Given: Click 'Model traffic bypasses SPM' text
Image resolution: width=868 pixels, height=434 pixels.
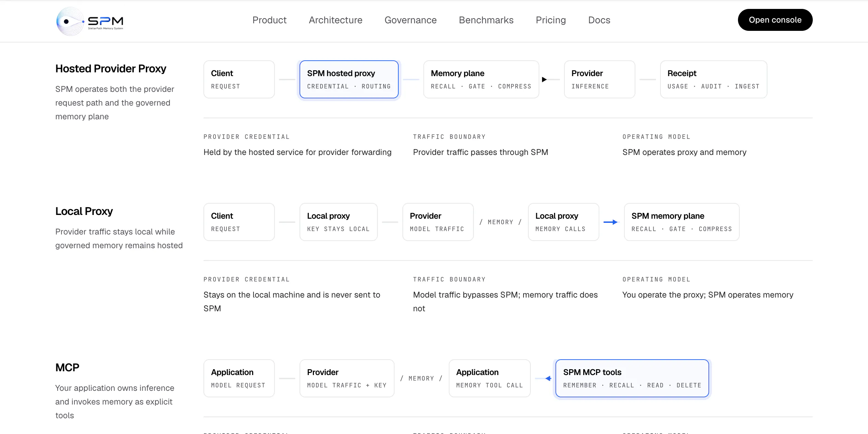Looking at the screenshot, I should pyautogui.click(x=505, y=302).
